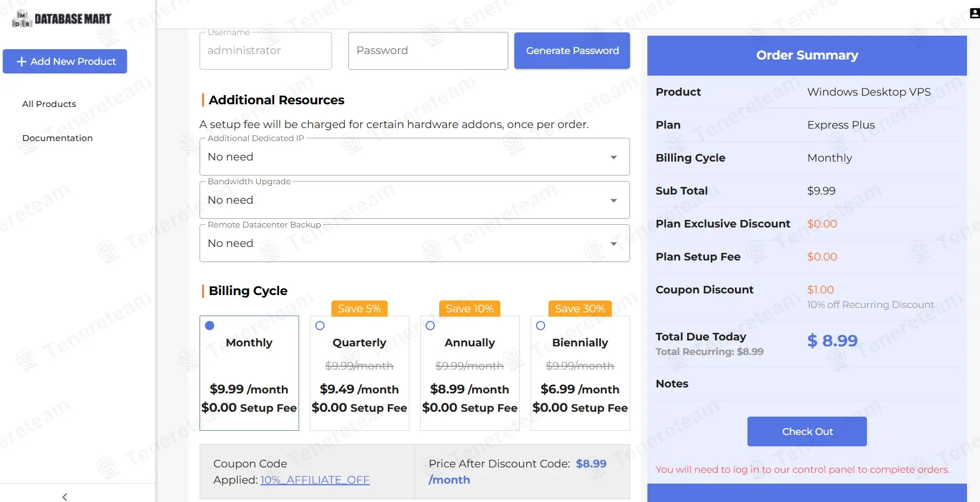Click Generate Password button
The width and height of the screenshot is (980, 502).
572,51
